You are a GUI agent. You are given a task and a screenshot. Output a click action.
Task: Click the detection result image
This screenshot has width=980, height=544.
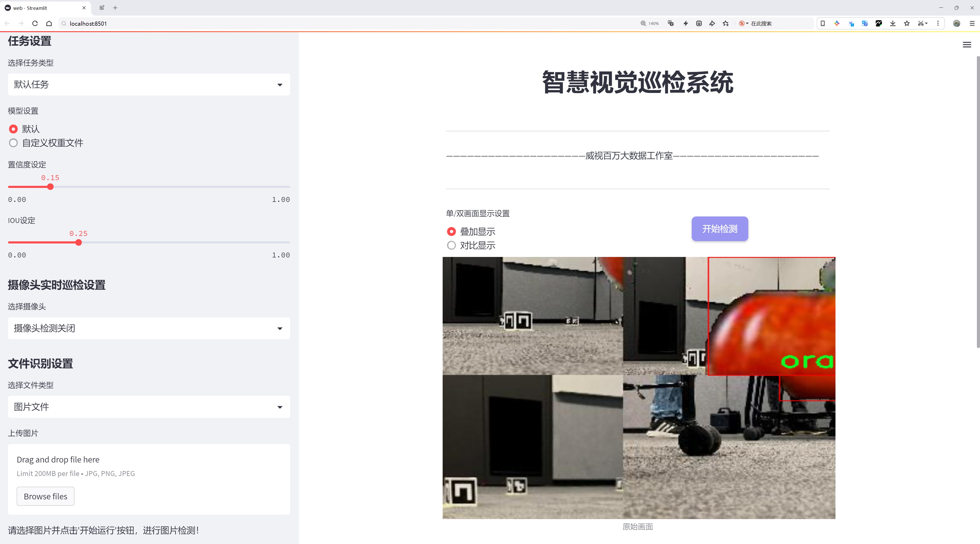639,388
